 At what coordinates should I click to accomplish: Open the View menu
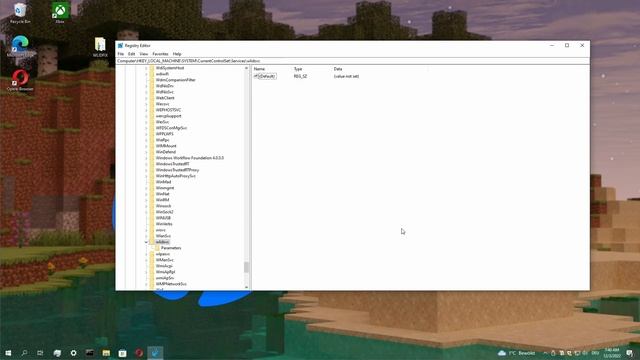pos(144,54)
